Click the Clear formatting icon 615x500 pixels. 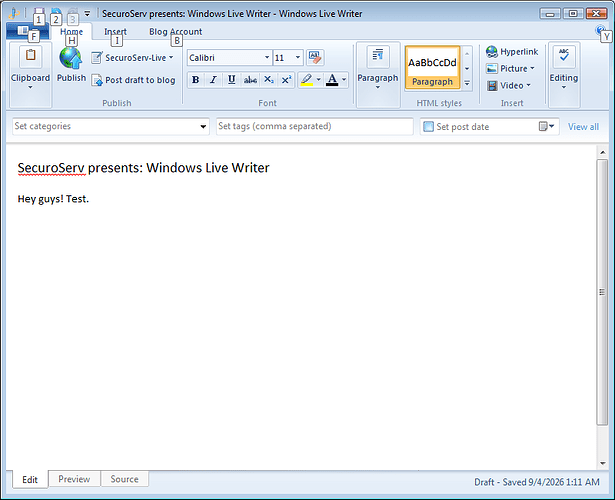[x=315, y=58]
